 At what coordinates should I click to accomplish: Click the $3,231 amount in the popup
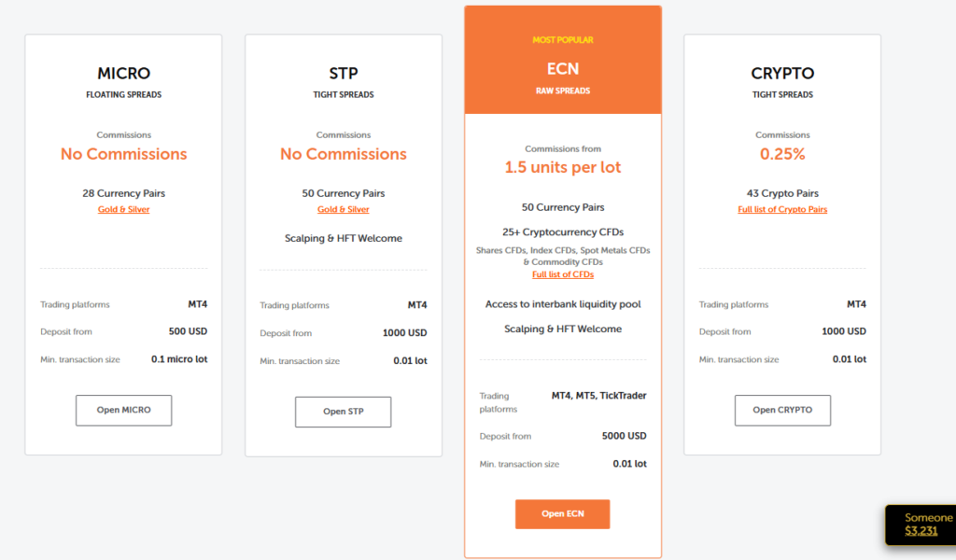[x=921, y=531]
